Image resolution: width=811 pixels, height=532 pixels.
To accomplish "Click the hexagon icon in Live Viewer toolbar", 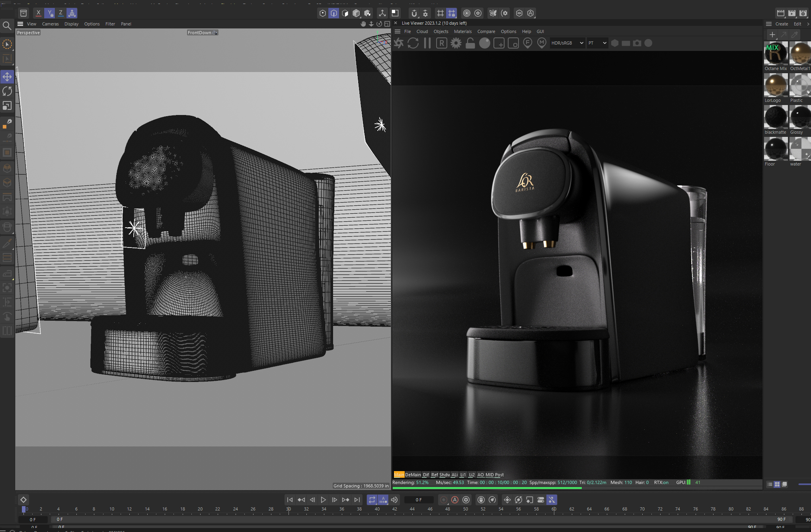I will [615, 43].
